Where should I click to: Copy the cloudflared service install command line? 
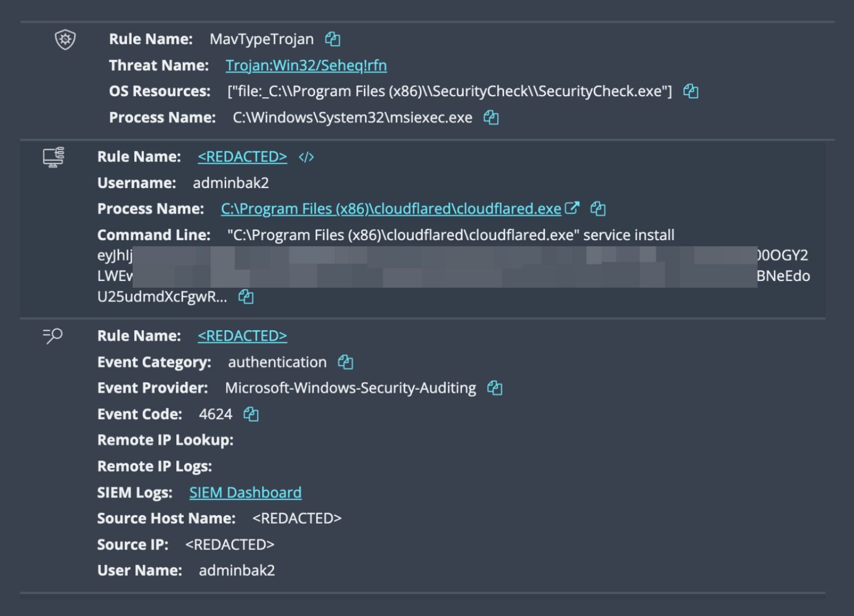click(245, 296)
